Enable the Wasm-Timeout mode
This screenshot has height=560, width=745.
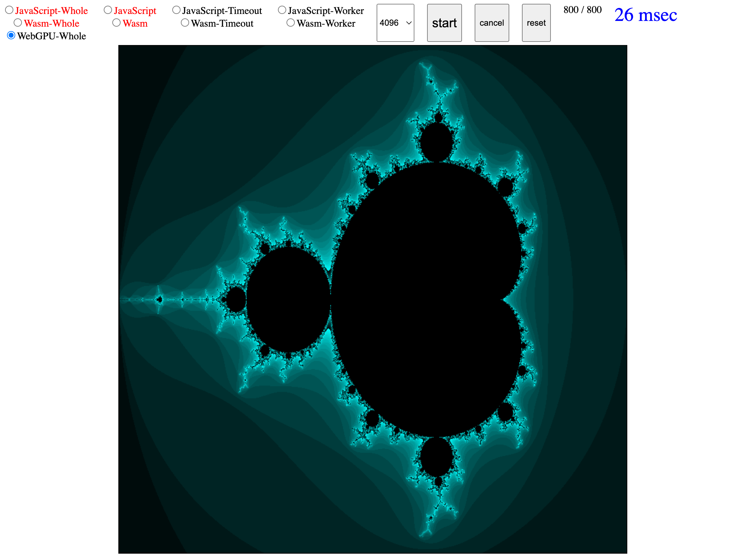185,23
